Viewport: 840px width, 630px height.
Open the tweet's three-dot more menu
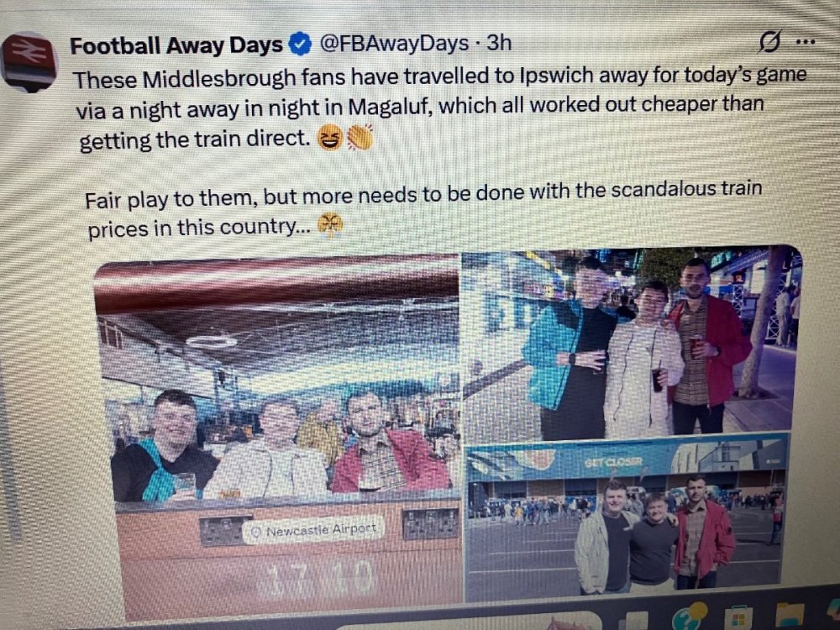(806, 41)
